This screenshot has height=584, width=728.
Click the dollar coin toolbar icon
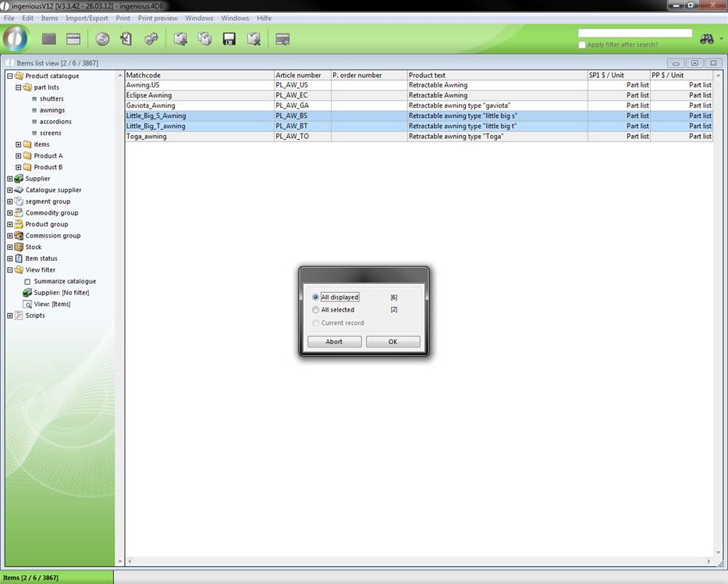102,39
